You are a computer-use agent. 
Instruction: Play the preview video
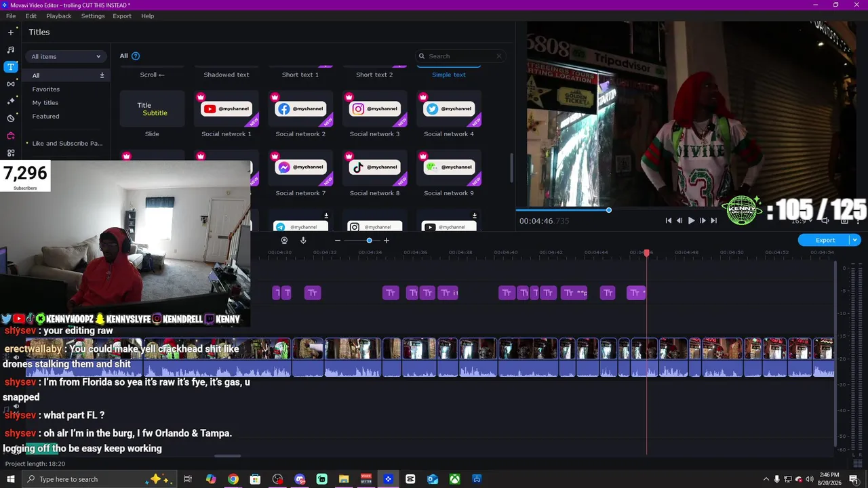(x=691, y=220)
